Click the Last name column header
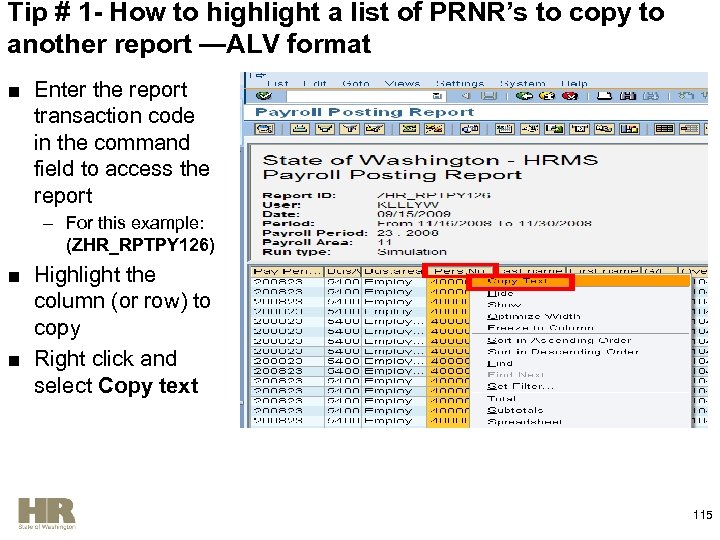 coord(533,271)
